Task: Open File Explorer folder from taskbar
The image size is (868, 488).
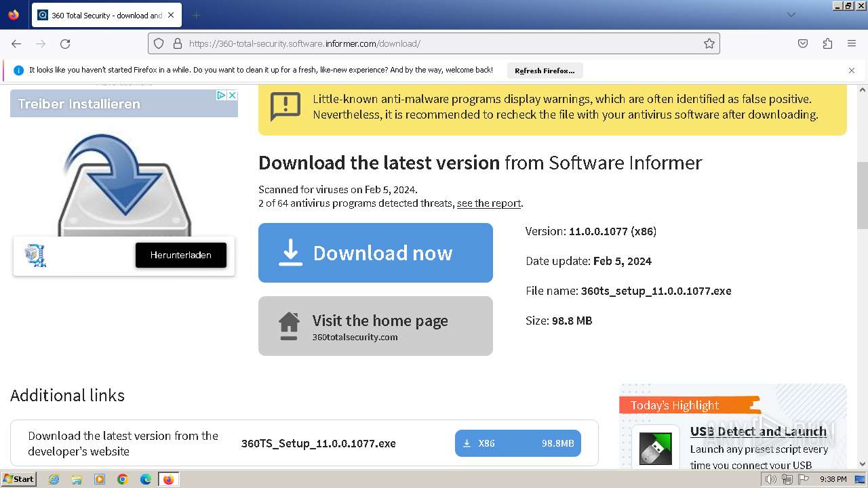Action: click(x=77, y=479)
